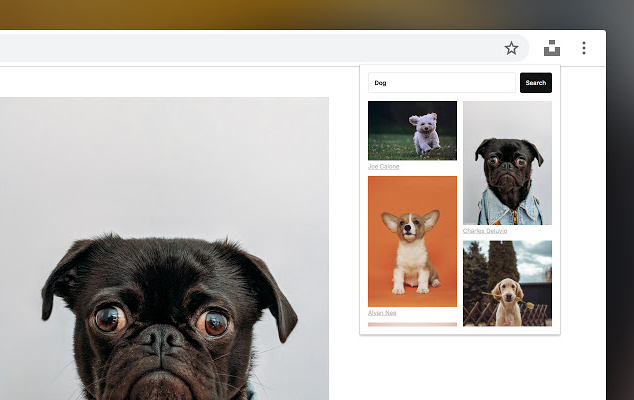Image resolution: width=634 pixels, height=400 pixels.
Task: Open the Alvan Nee photographer link
Action: [x=382, y=313]
